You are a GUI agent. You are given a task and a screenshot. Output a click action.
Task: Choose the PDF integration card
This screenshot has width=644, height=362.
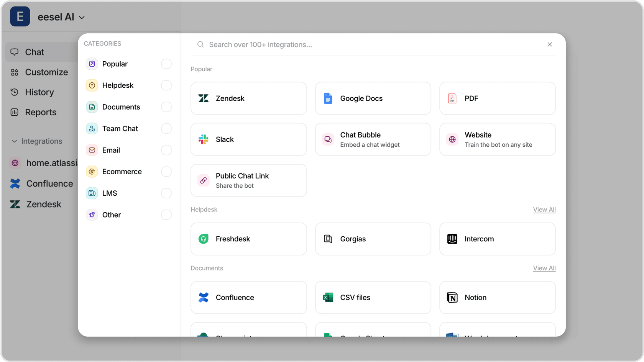click(x=498, y=98)
